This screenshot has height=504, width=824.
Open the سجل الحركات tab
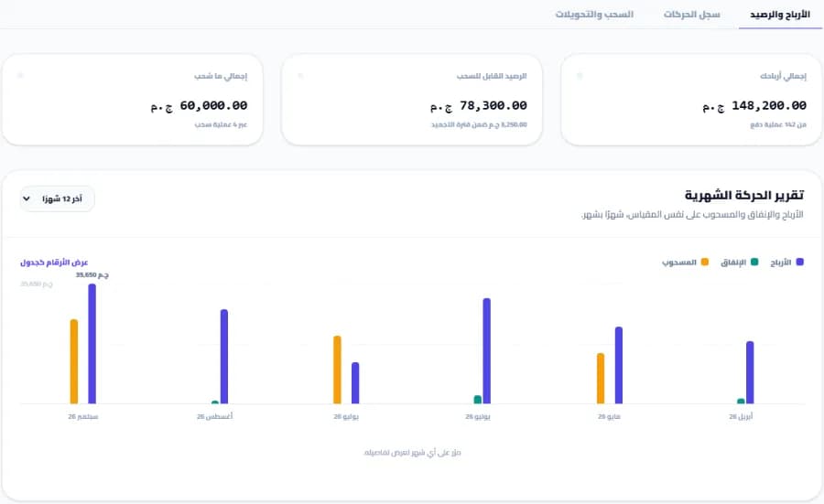coord(691,14)
